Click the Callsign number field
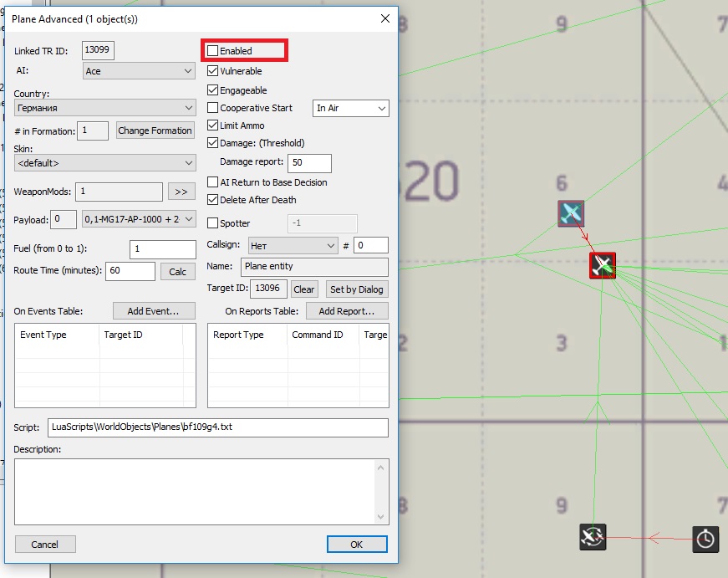Viewport: 728px width, 578px height. (x=371, y=245)
